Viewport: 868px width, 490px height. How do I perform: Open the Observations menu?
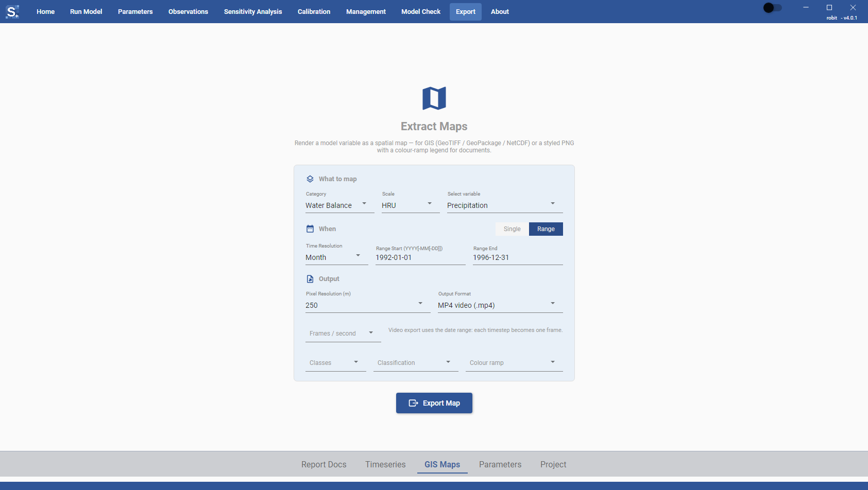pos(189,12)
